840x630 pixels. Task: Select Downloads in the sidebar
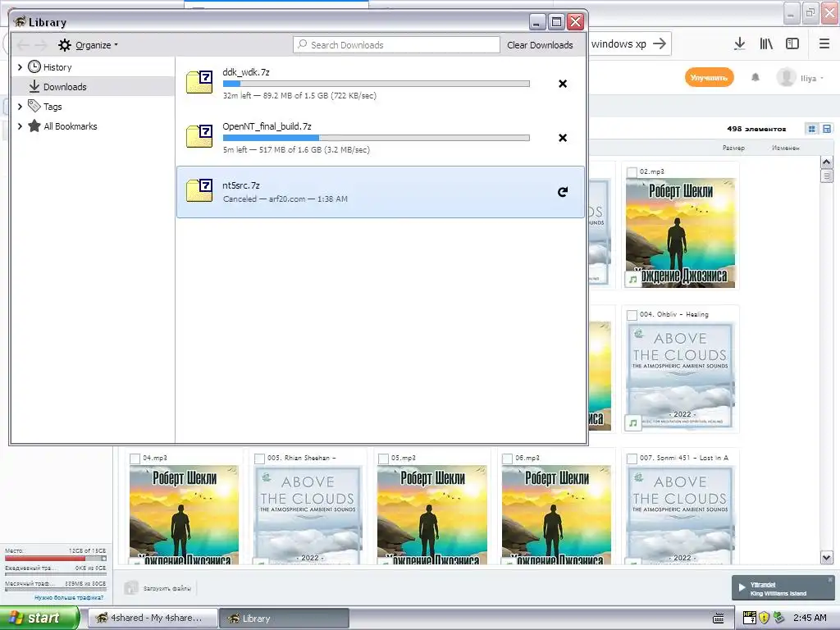[x=65, y=87]
